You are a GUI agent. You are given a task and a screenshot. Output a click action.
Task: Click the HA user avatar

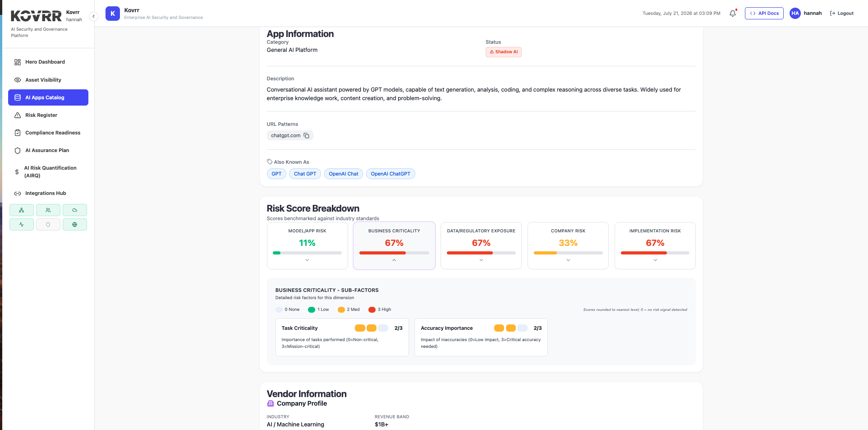[795, 14]
